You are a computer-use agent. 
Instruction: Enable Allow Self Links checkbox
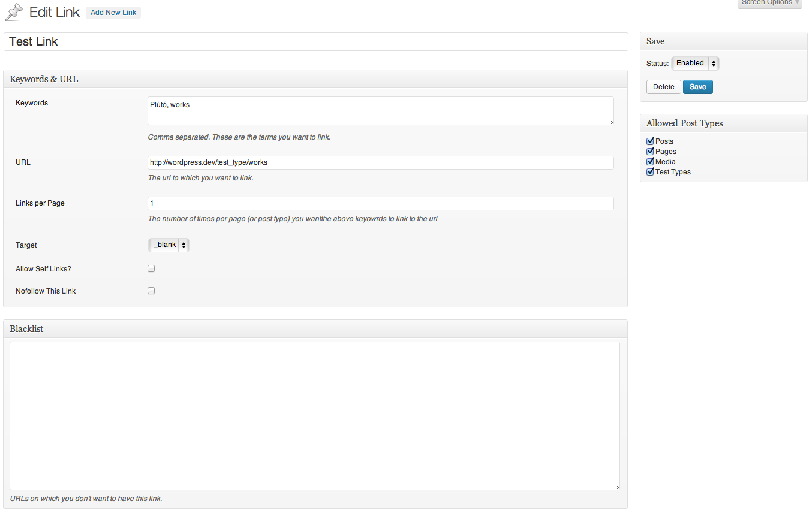tap(151, 268)
